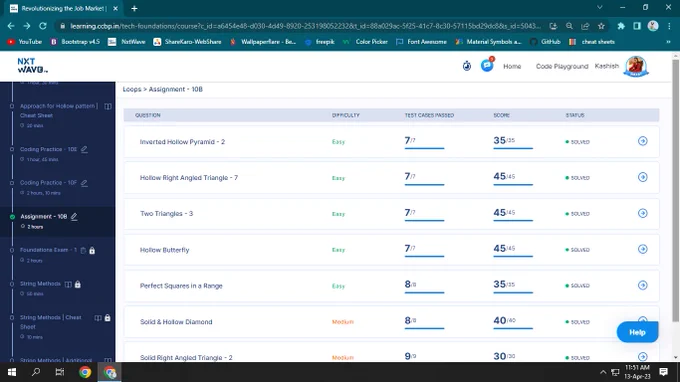
Task: Click the edit icon beside Assignment - 10B
Action: point(74,216)
